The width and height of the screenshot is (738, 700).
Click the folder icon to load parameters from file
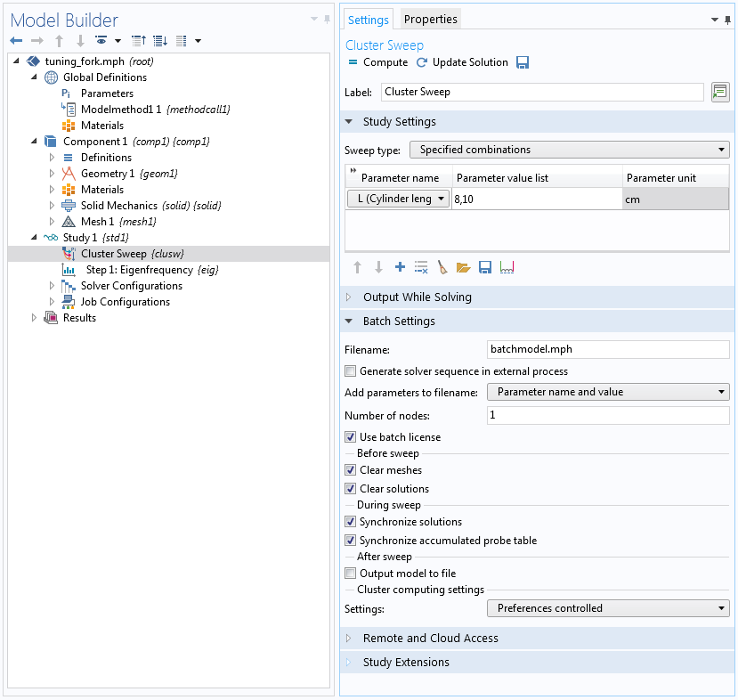[463, 267]
